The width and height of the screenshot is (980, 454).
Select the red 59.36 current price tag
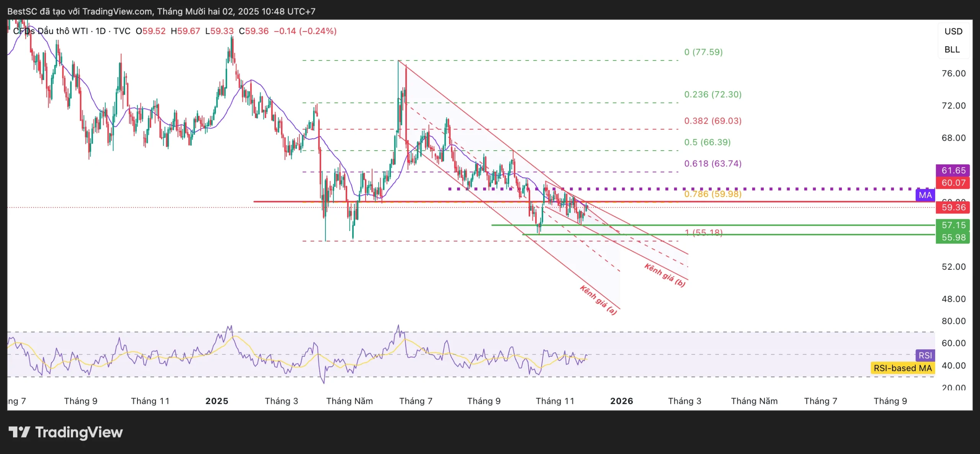pyautogui.click(x=953, y=208)
